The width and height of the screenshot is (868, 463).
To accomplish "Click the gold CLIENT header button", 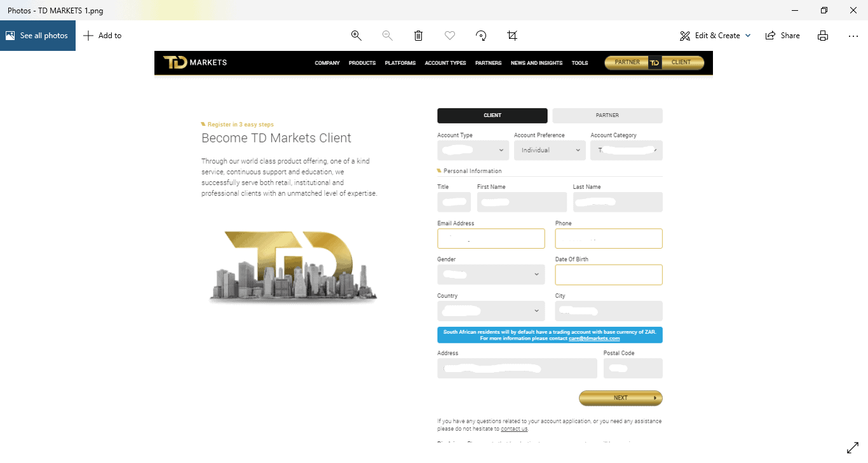I will (683, 62).
